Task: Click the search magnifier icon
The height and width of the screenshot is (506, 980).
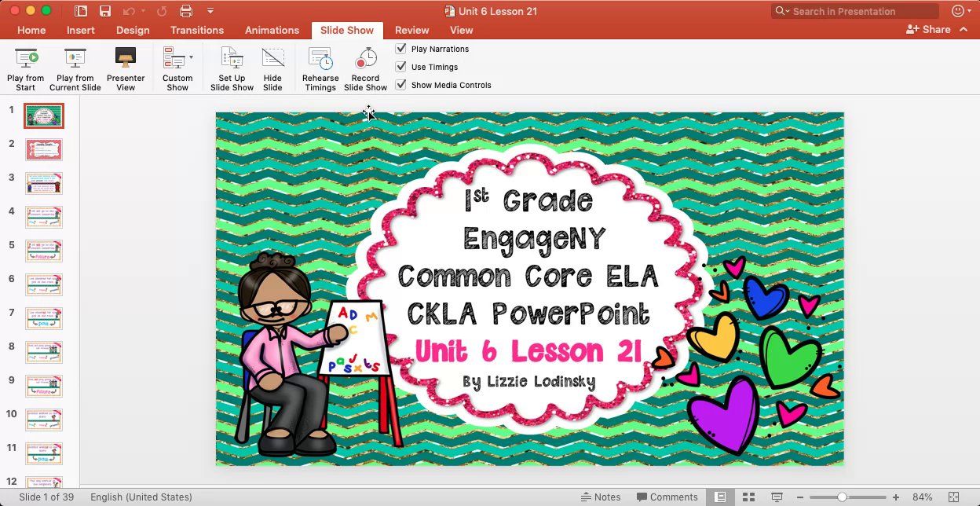Action: click(781, 11)
